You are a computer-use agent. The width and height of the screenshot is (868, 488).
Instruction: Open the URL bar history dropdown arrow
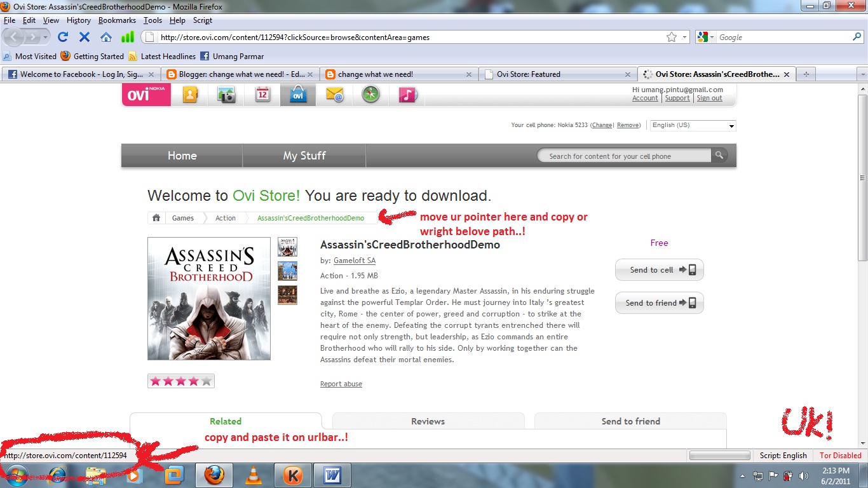[685, 37]
